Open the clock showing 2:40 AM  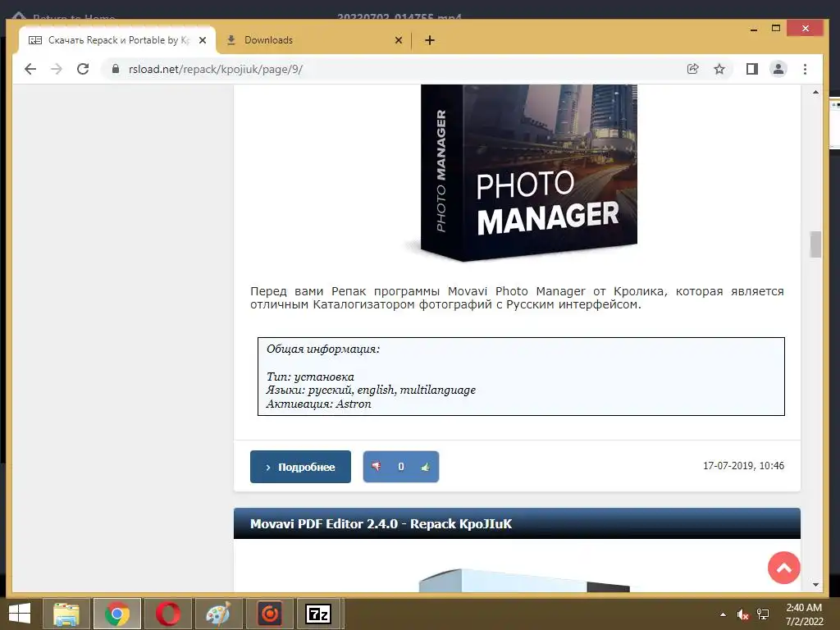pyautogui.click(x=804, y=614)
